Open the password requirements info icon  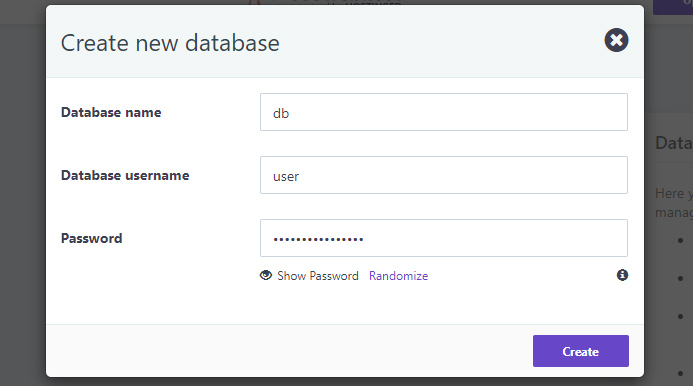coord(622,275)
